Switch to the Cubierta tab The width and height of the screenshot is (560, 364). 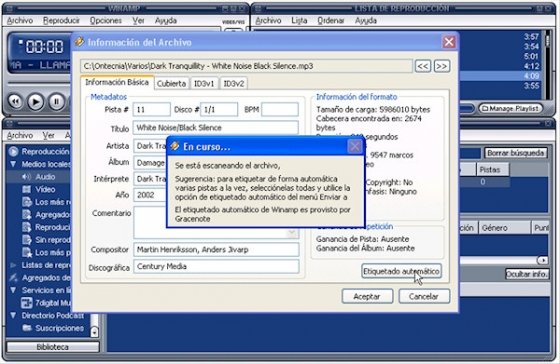171,84
